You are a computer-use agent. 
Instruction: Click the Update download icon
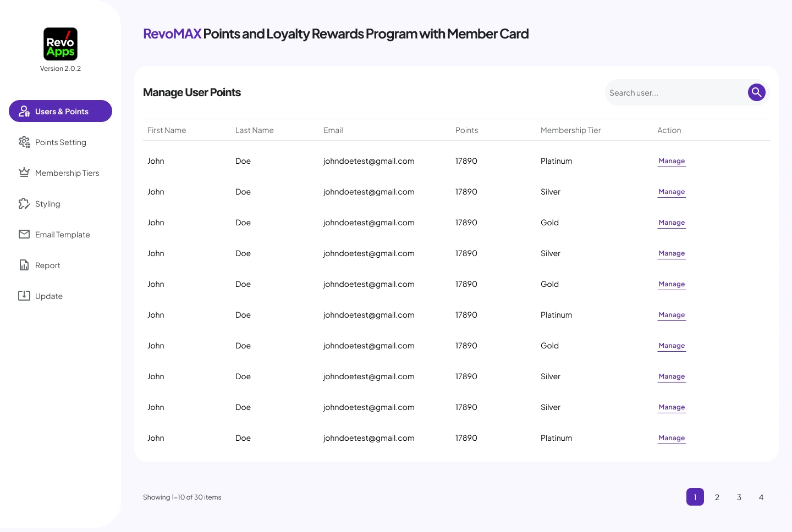click(x=24, y=296)
